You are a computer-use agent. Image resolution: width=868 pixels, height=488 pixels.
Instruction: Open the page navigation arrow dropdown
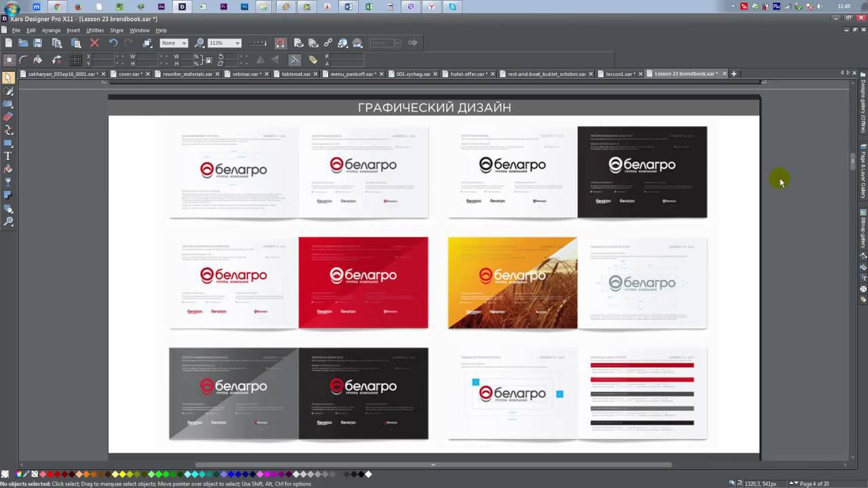(x=795, y=483)
